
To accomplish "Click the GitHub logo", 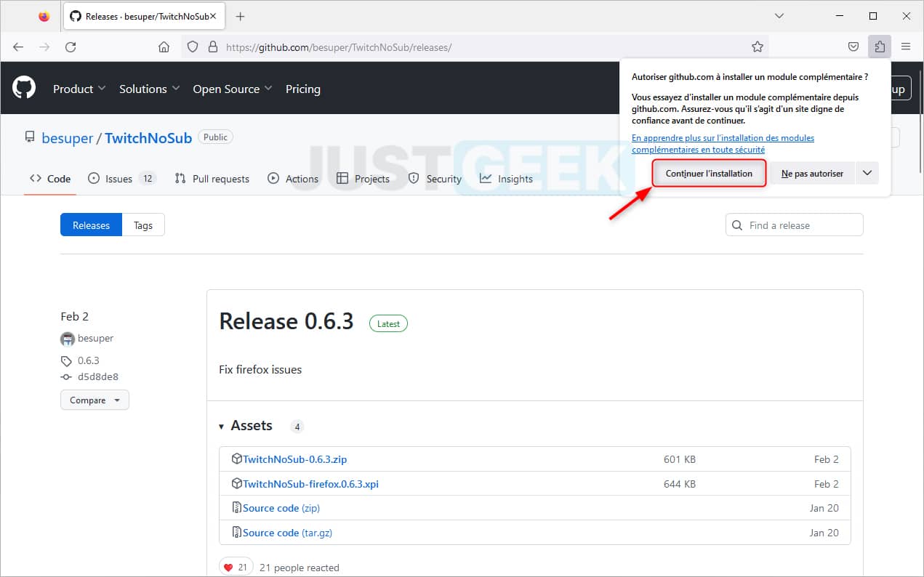I will click(24, 89).
